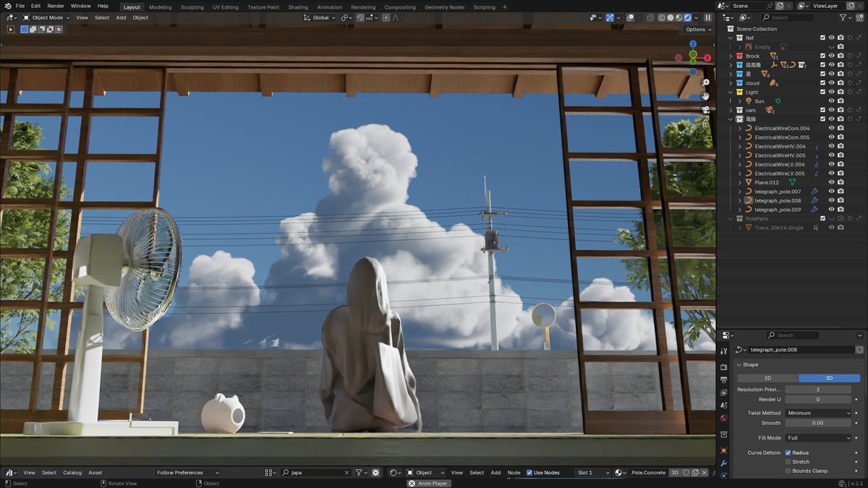Open Fill Mode Full dropdown
The image size is (868, 488).
819,437
